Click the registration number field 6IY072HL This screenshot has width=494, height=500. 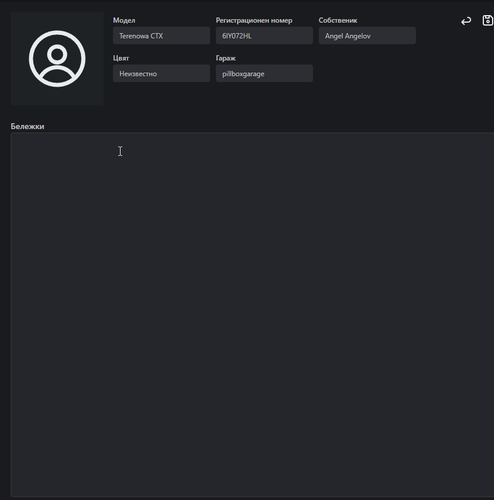coord(264,36)
